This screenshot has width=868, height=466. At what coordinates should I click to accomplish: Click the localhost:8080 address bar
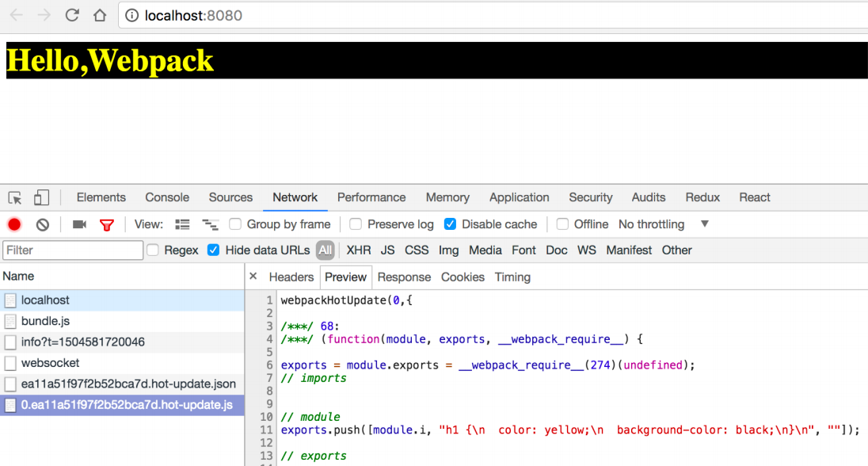point(493,16)
